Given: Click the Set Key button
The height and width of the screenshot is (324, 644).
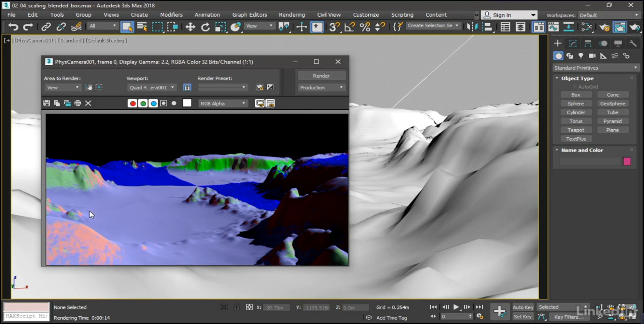Looking at the screenshot, I should pos(523,317).
